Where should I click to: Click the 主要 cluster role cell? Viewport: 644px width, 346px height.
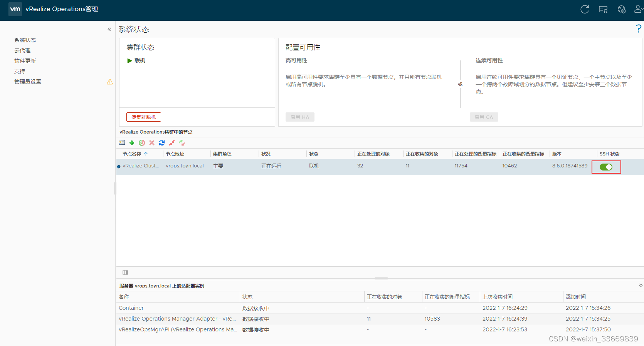tap(218, 166)
